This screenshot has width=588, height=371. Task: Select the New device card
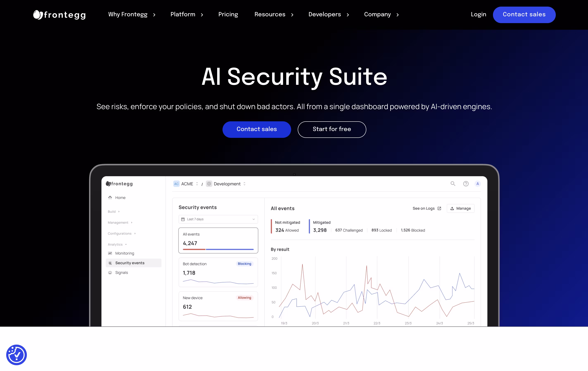pos(218,306)
